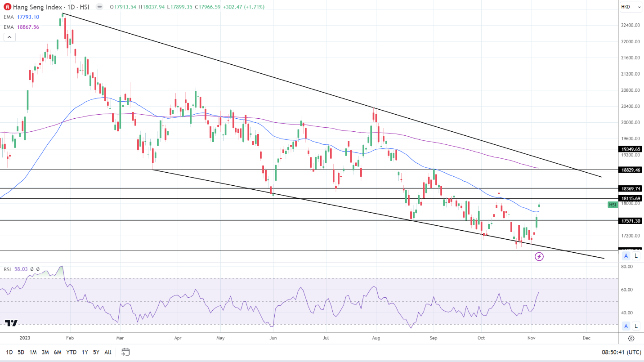This screenshot has width=644, height=362.
Task: Click the TradingView logo in the chart corner
Action: click(11, 323)
